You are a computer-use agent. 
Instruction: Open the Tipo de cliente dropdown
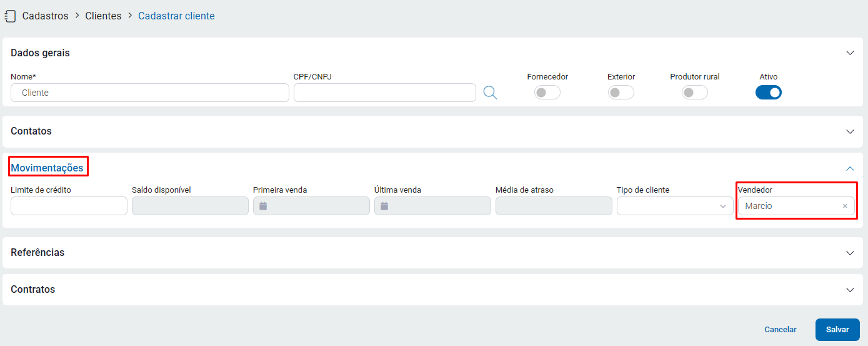pyautogui.click(x=675, y=206)
